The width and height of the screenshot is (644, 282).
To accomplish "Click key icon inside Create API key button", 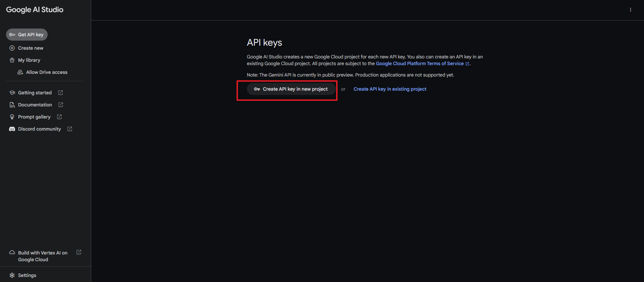I will click(x=257, y=89).
